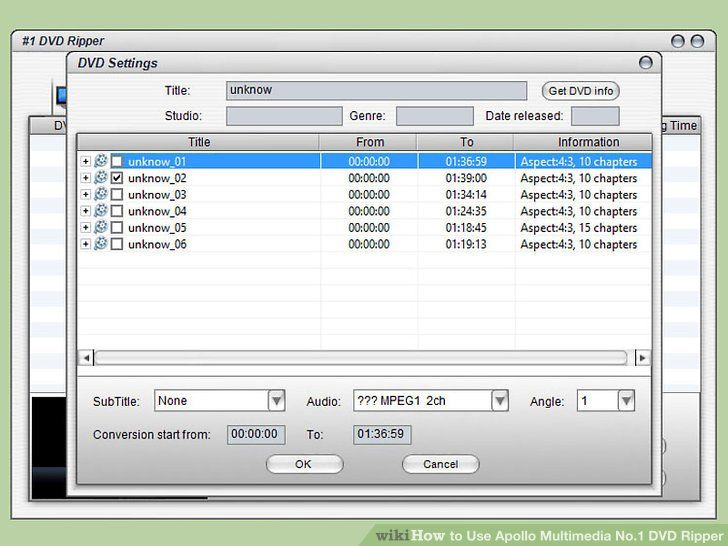The image size is (728, 546).
Task: Click the horizontal scrollbar track
Action: tap(361, 358)
